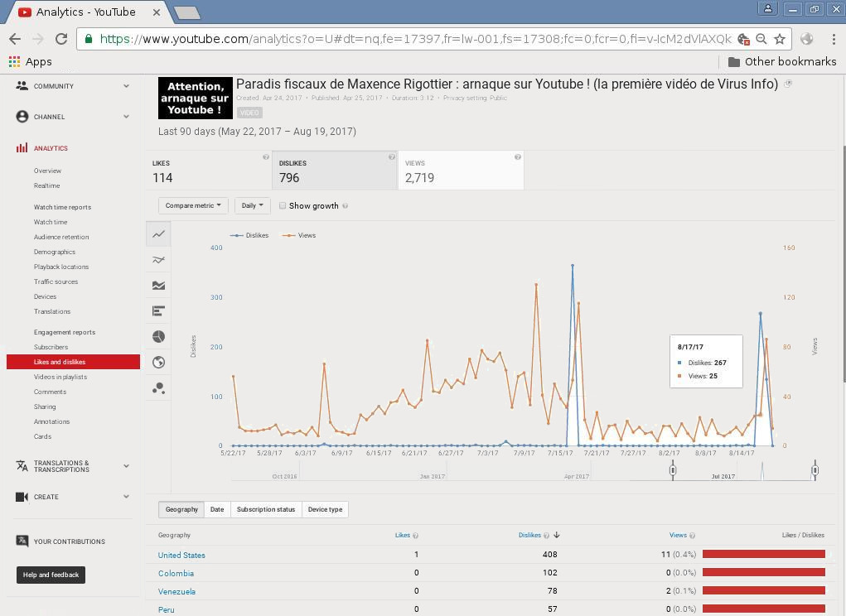The height and width of the screenshot is (616, 846).
Task: Select the Likes metric card
Action: tap(209, 171)
